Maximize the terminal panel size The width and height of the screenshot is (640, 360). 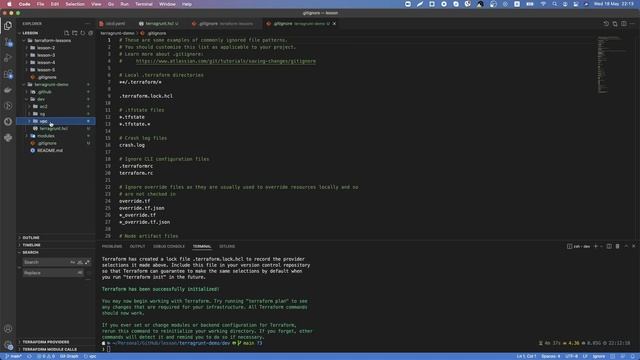click(626, 246)
